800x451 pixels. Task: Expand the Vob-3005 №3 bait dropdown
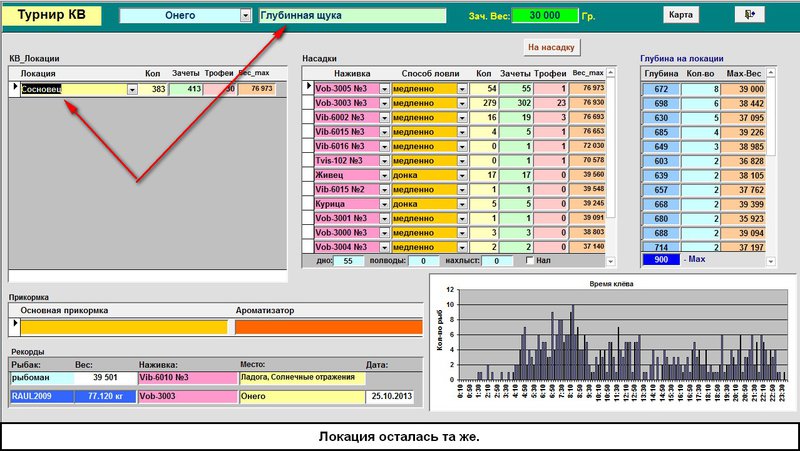tap(384, 89)
